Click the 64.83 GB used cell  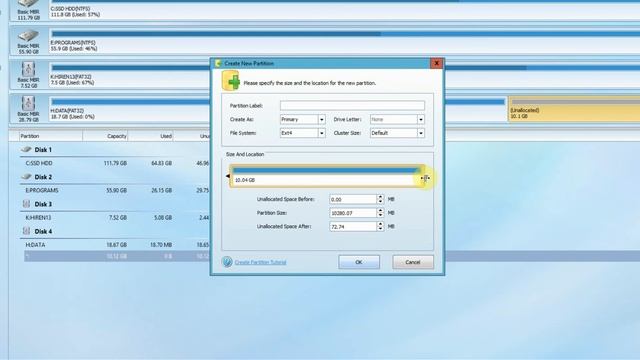161,163
